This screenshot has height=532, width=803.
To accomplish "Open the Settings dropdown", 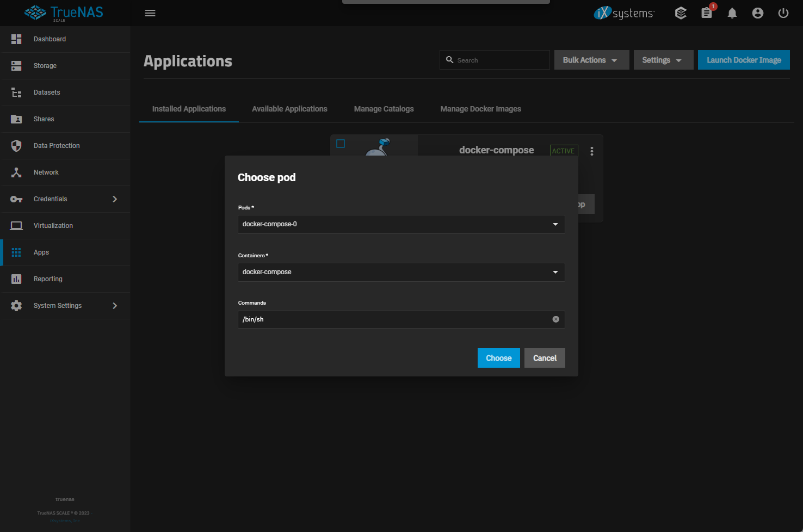I will coord(664,60).
